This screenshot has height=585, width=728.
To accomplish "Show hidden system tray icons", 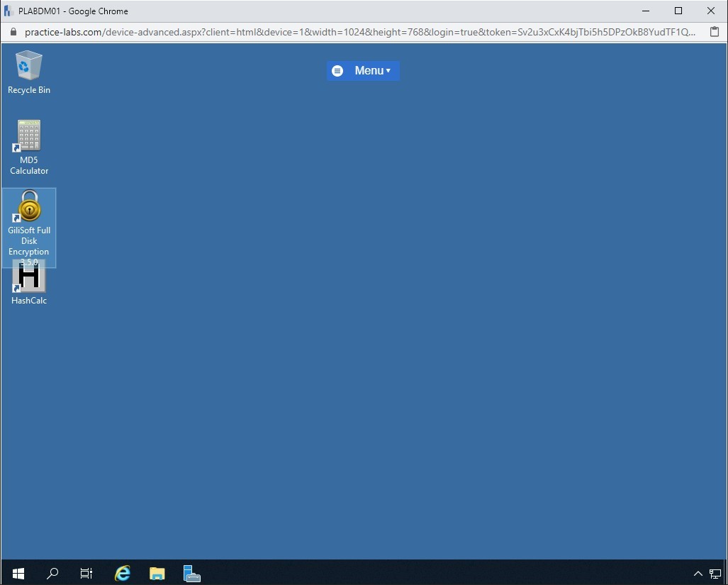I will click(698, 574).
